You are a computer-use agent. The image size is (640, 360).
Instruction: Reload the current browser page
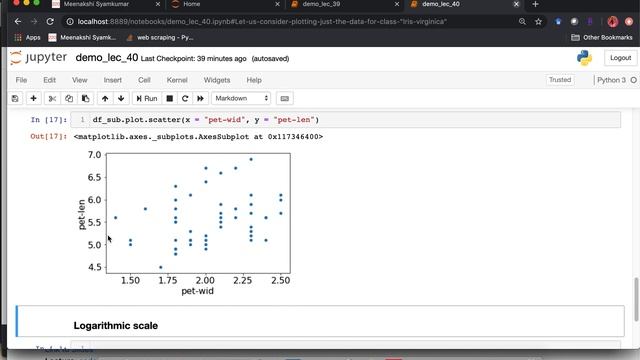(50, 22)
